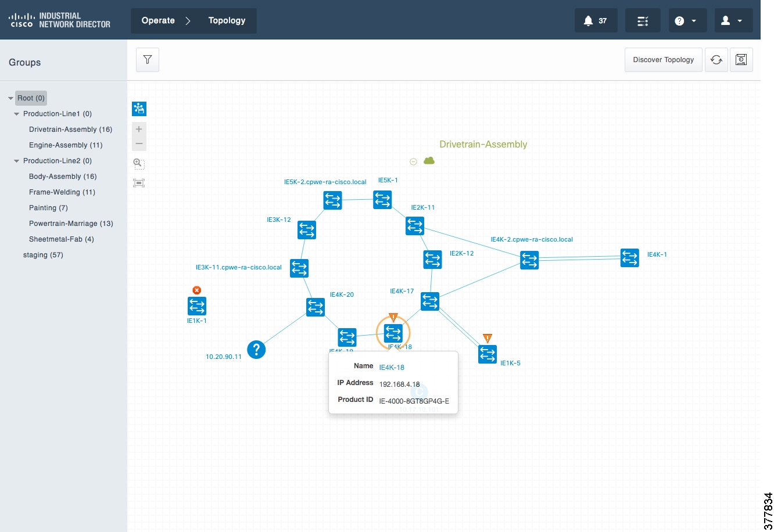
Task: Select the IE4K-17 switch node icon
Action: click(430, 301)
